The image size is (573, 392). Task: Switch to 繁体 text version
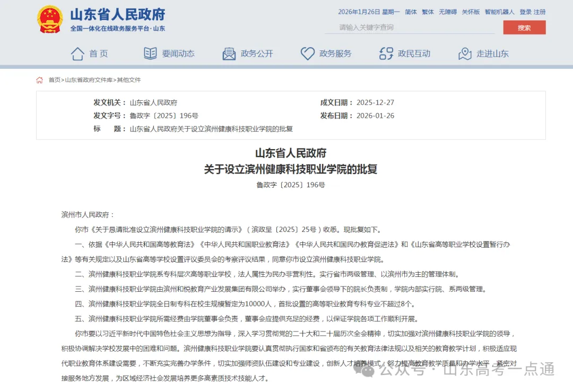point(428,12)
